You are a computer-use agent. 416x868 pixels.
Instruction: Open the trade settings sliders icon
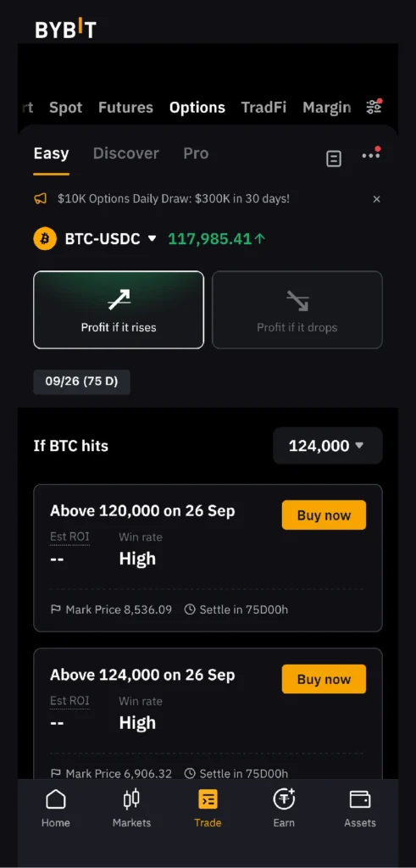(374, 107)
